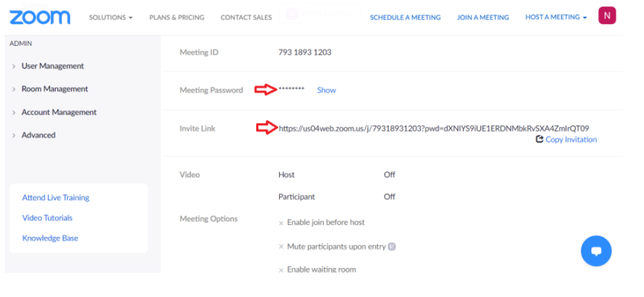Click the info badge beside Mute participants

tap(392, 246)
